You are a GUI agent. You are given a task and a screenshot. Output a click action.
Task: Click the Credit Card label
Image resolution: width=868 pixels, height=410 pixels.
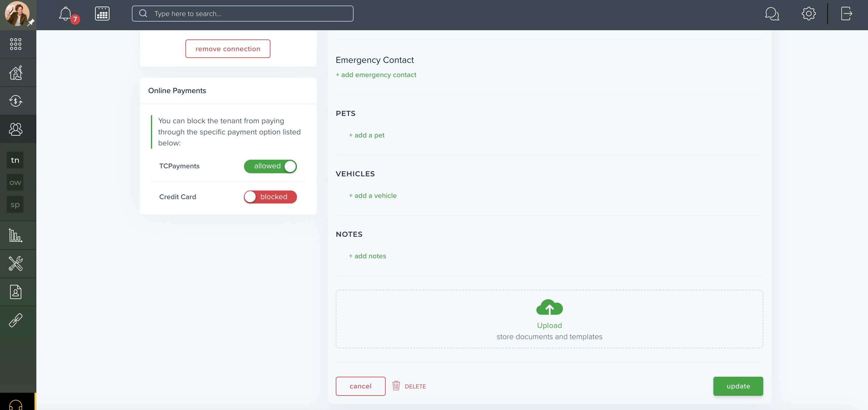coord(178,197)
